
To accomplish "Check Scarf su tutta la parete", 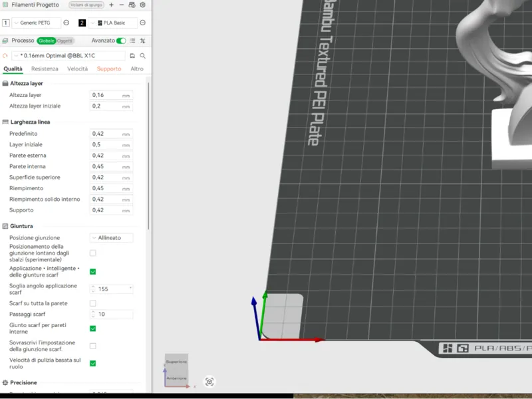I will pos(92,303).
